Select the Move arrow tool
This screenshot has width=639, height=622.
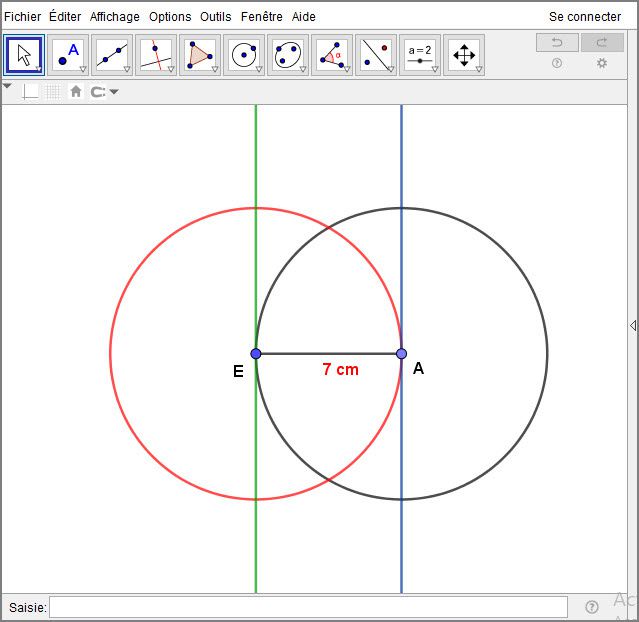pos(24,55)
